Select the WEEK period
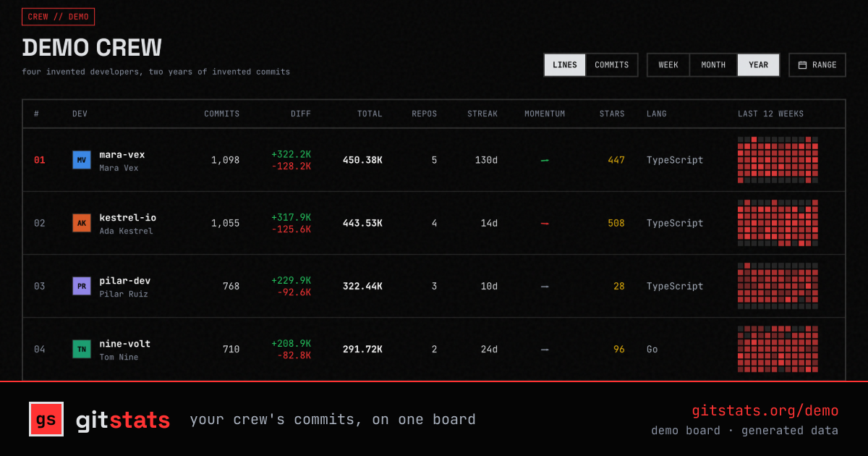The width and height of the screenshot is (868, 456). point(668,65)
